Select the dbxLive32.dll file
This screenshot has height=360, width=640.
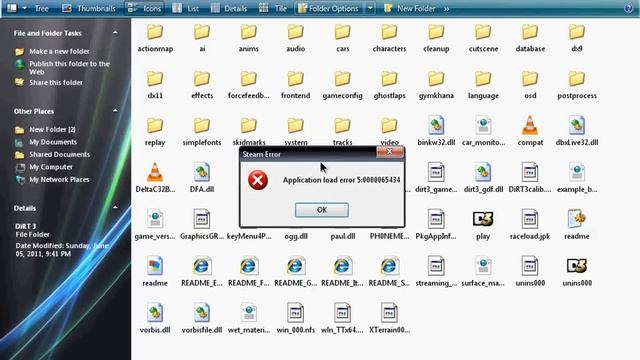tap(577, 131)
